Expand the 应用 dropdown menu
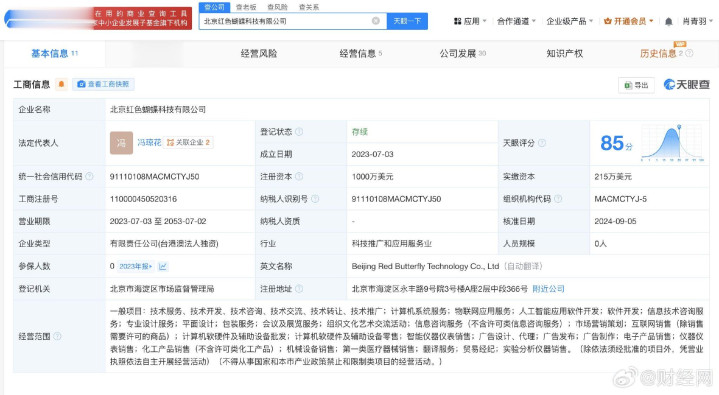Screen dimensions: 719x395 click(x=470, y=21)
